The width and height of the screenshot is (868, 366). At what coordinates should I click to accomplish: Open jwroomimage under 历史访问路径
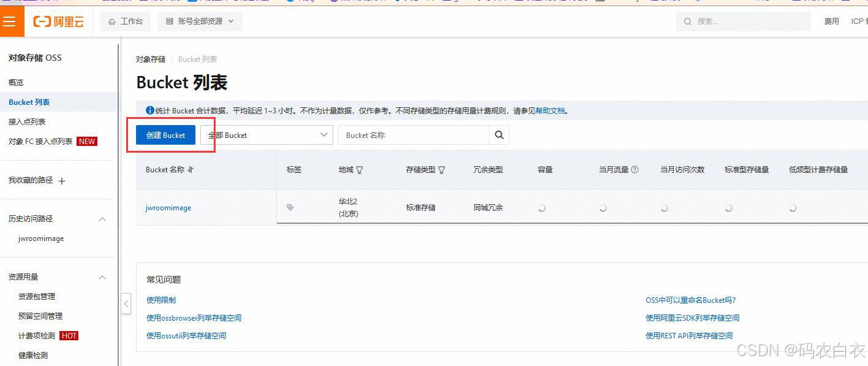pyautogui.click(x=41, y=238)
